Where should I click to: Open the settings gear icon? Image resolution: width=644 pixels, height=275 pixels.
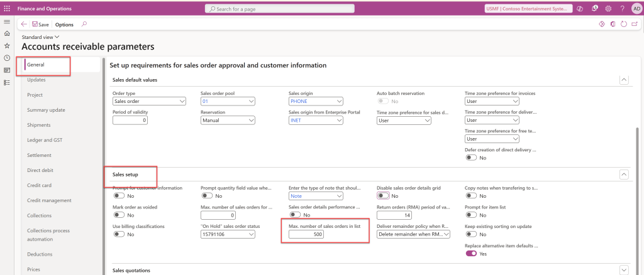(608, 8)
